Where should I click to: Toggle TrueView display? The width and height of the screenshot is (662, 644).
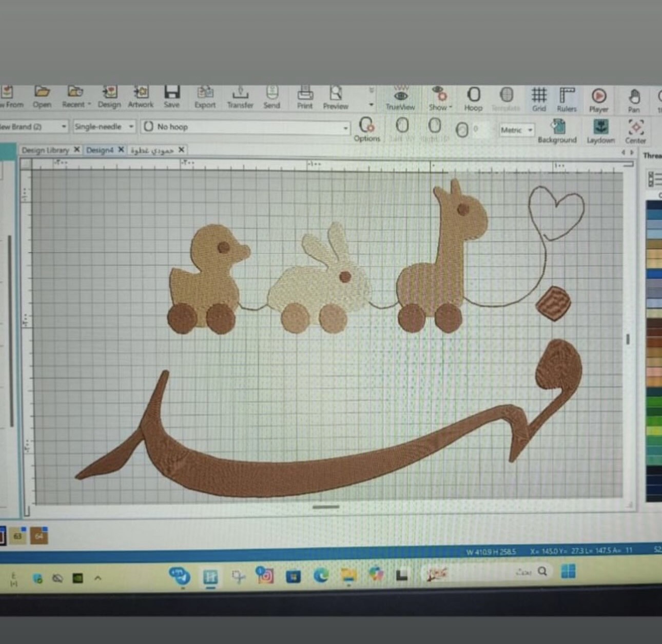400,99
